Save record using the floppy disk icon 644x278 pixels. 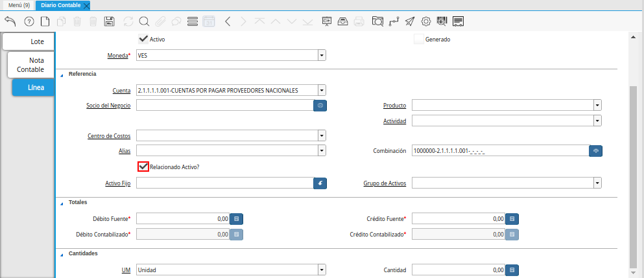110,21
